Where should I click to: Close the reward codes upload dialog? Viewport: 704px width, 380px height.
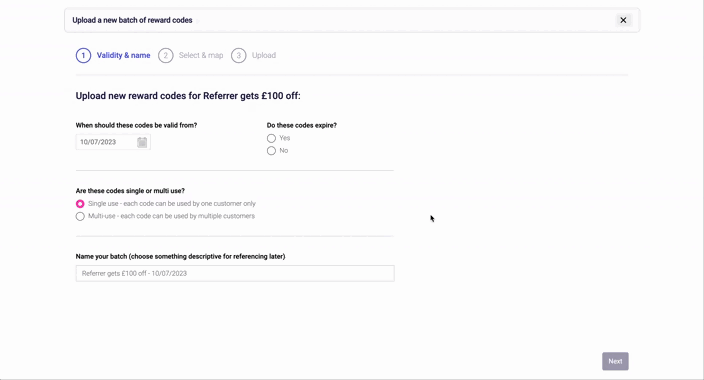623,20
